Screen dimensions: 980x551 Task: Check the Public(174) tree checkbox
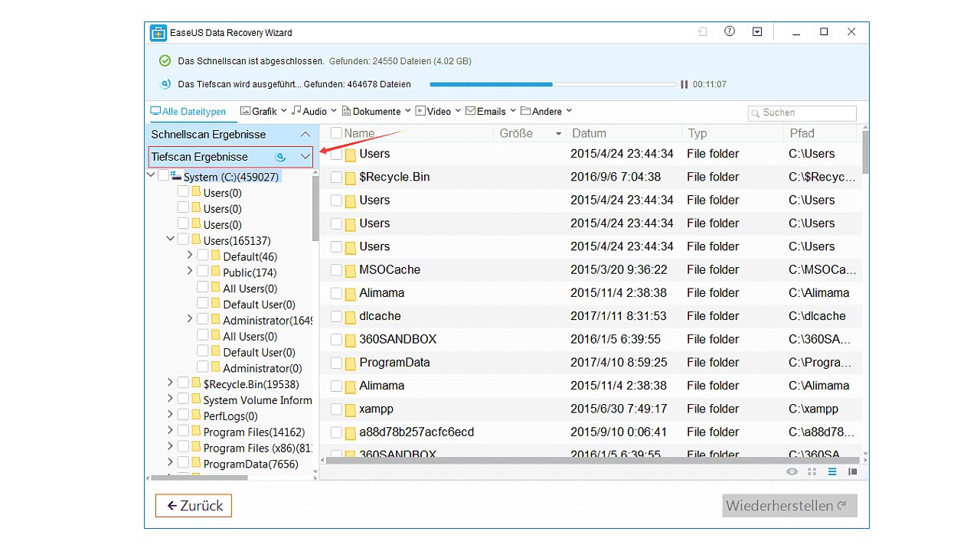click(x=203, y=271)
